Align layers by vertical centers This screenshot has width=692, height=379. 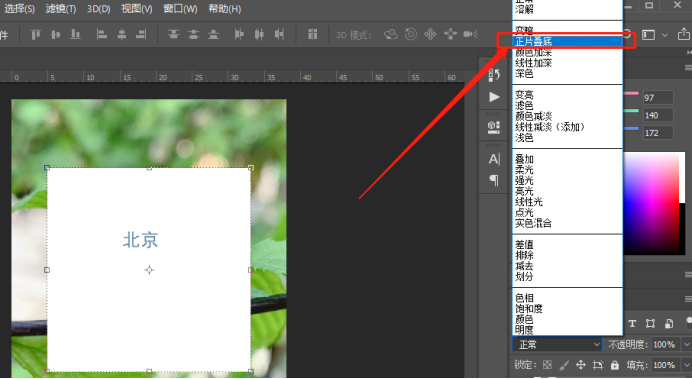pos(56,34)
